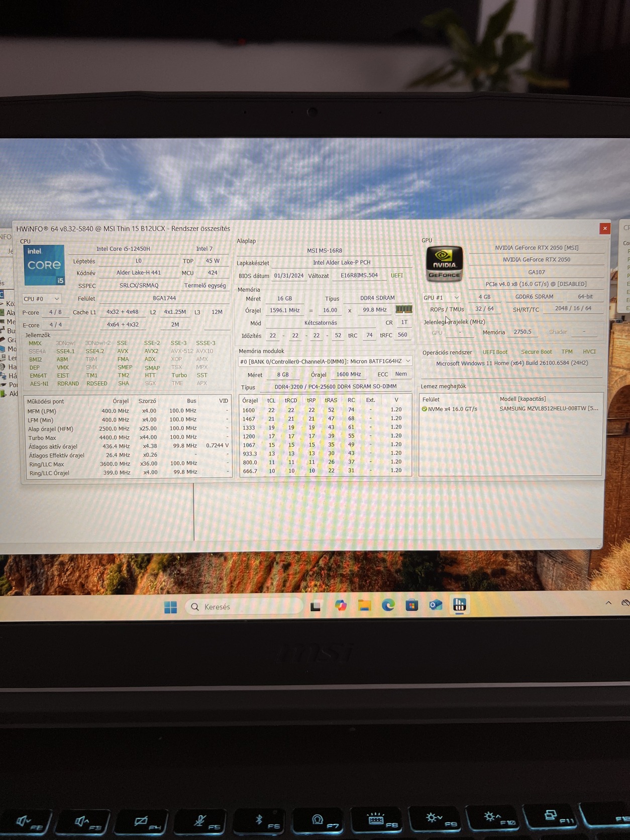Click the BGA1744 socket value

164,298
